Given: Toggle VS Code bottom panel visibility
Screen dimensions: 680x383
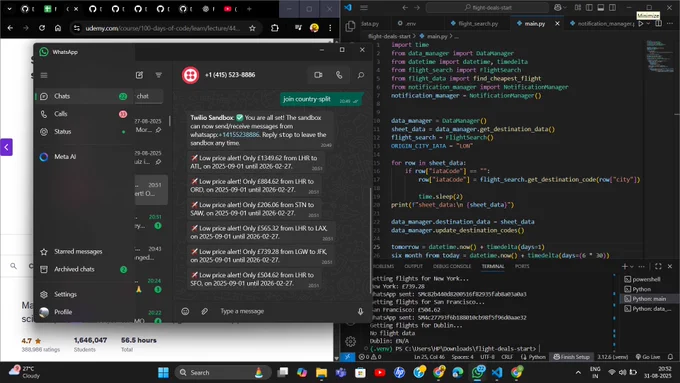Looking at the screenshot, I should [601, 7].
